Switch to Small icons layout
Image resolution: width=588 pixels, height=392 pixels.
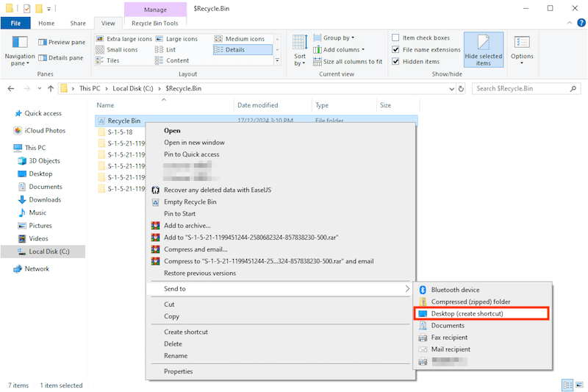[117, 49]
